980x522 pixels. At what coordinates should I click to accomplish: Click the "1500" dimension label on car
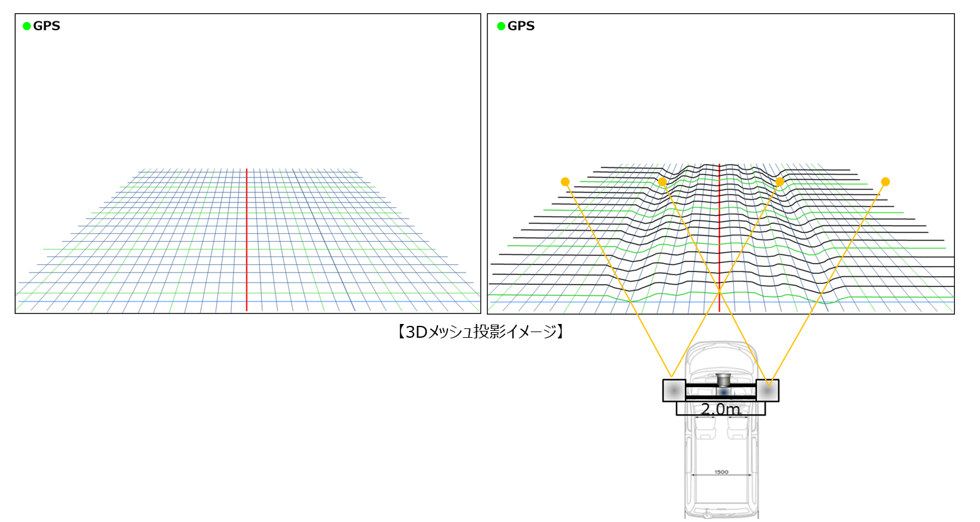click(721, 472)
